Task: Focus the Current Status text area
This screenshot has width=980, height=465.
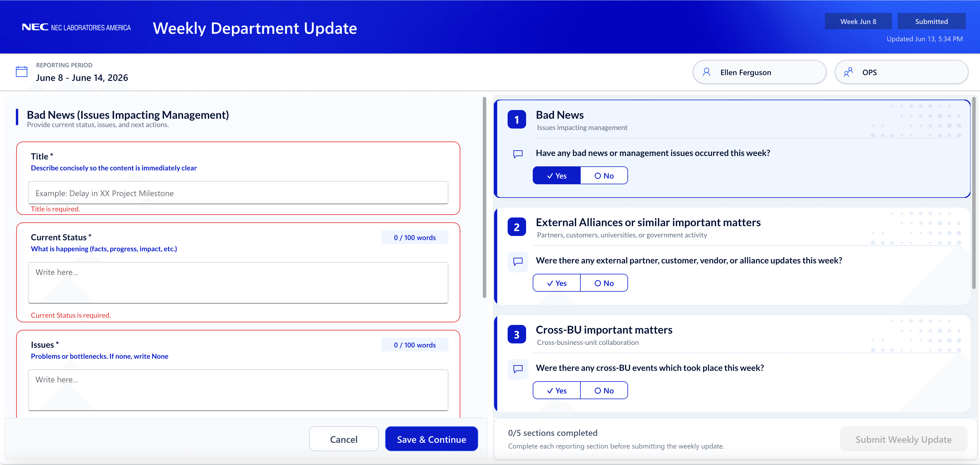Action: click(x=238, y=283)
